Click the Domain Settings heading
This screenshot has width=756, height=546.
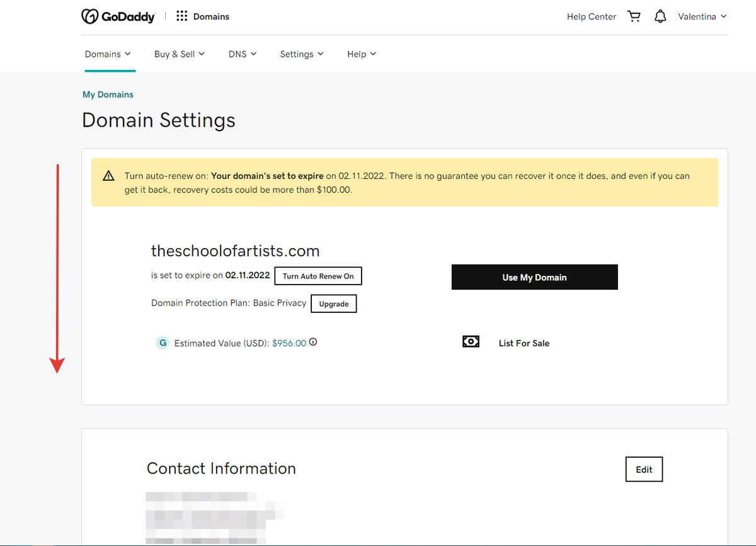(159, 120)
